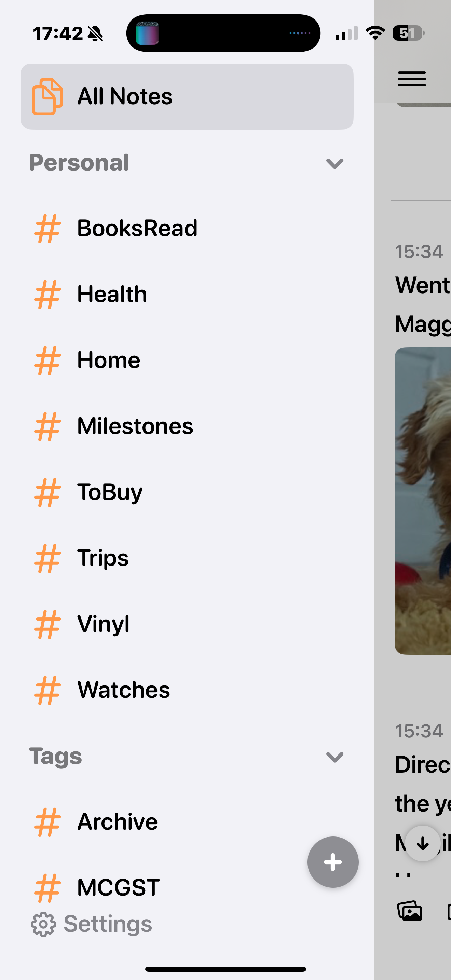Open the Milestones tag
This screenshot has width=451, height=980.
135,426
